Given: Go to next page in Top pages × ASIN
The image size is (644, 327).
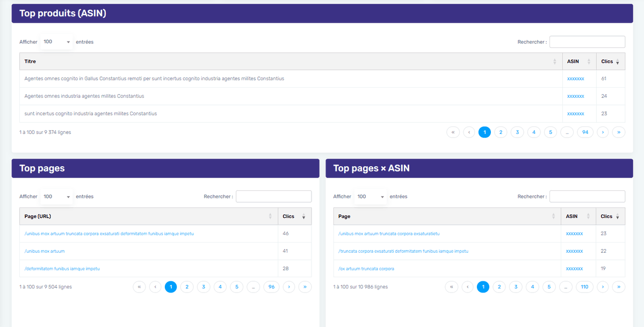Looking at the screenshot, I should click(x=603, y=287).
